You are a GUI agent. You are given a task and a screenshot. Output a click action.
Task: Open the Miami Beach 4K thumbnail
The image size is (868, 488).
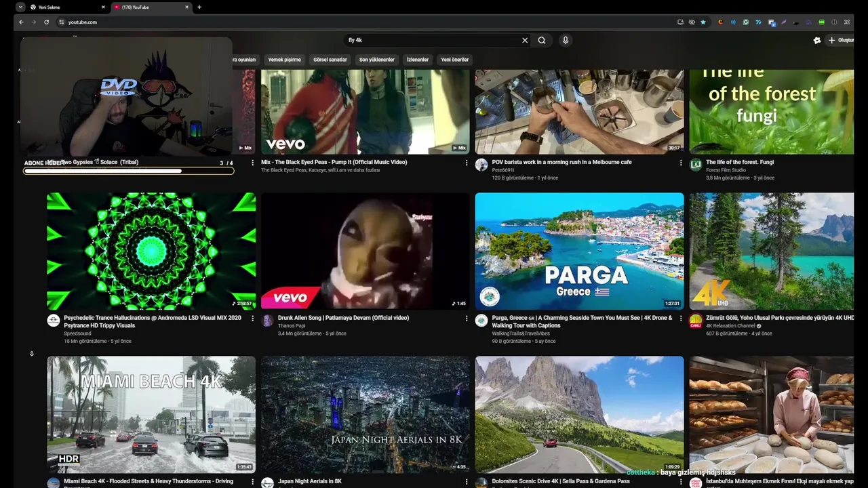coord(151,414)
